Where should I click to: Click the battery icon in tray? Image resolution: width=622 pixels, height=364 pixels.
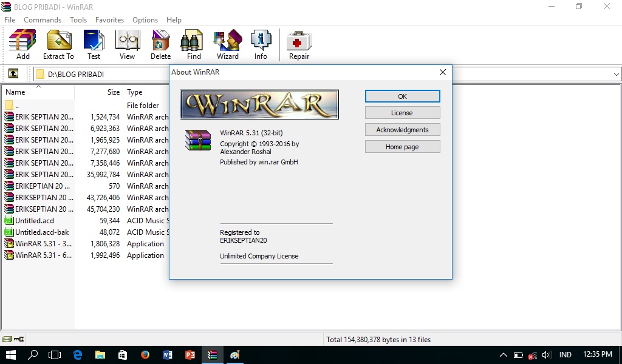point(518,355)
